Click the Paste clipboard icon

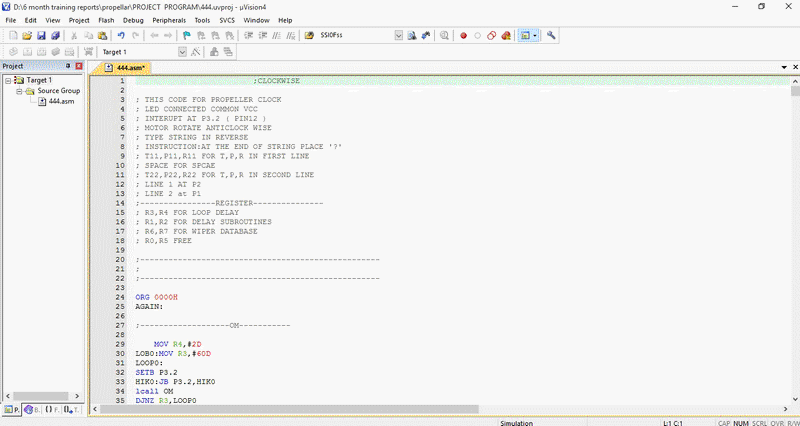click(103, 36)
